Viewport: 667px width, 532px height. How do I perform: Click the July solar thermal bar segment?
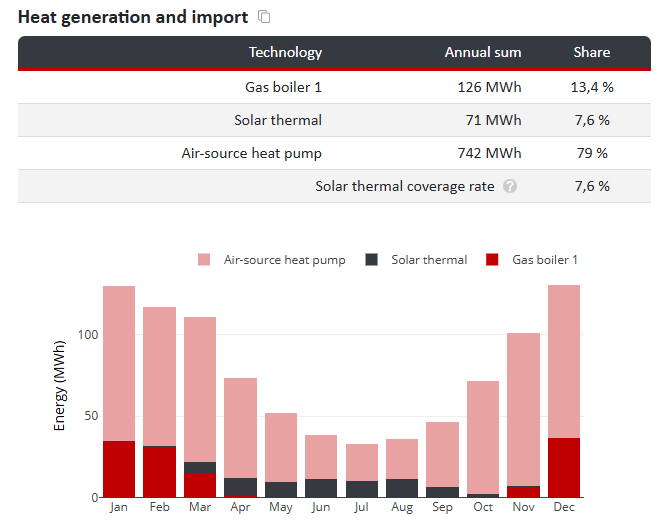(x=362, y=489)
